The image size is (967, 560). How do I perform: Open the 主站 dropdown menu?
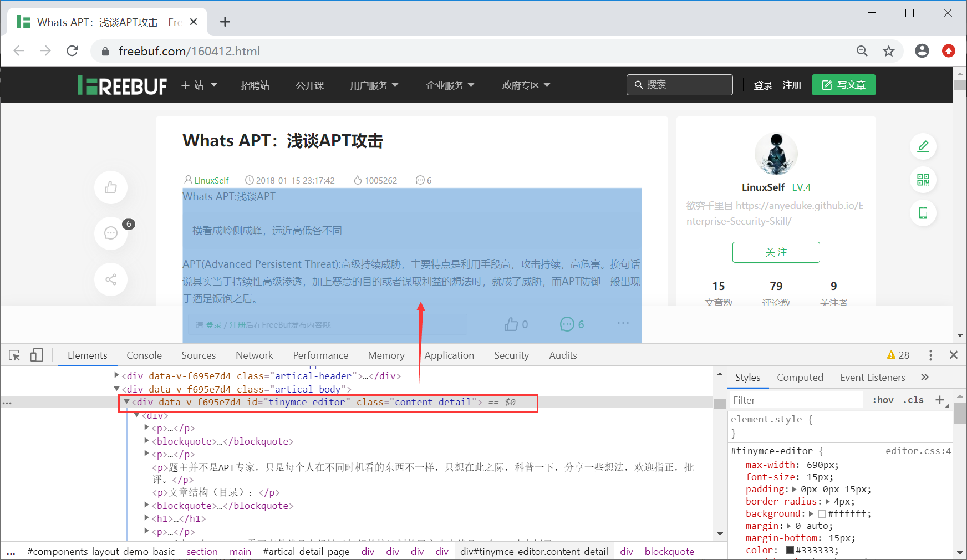(x=199, y=85)
